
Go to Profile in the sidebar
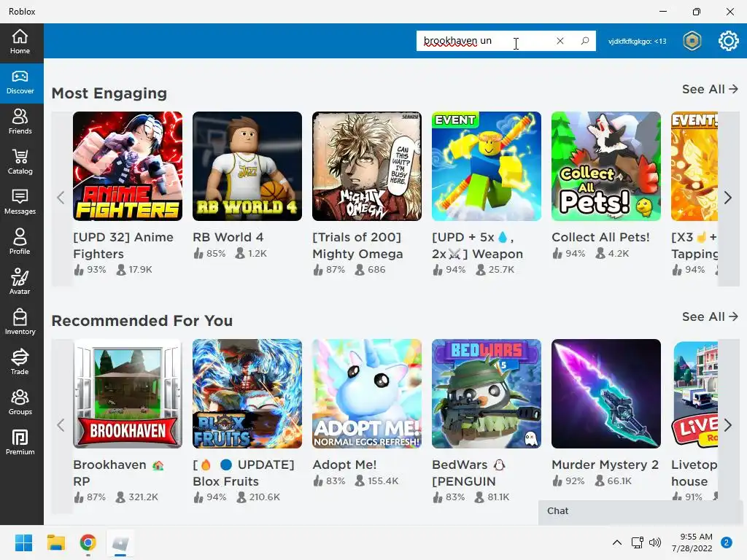20,242
